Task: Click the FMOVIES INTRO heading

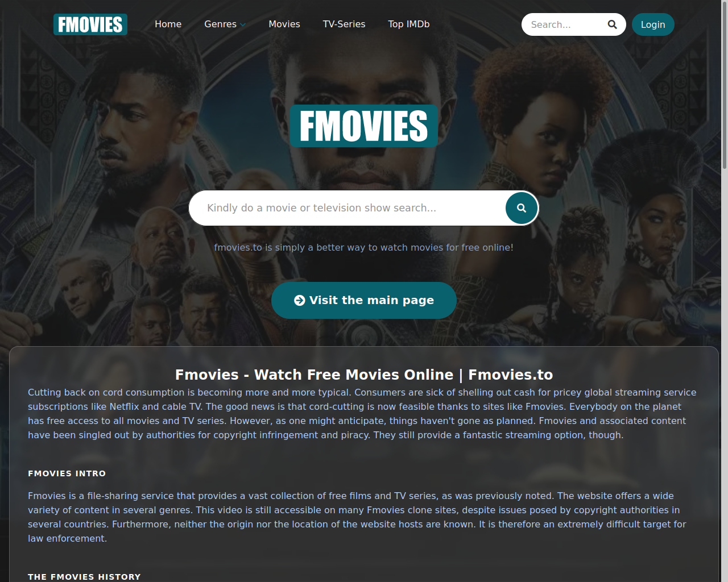Action: (67, 473)
